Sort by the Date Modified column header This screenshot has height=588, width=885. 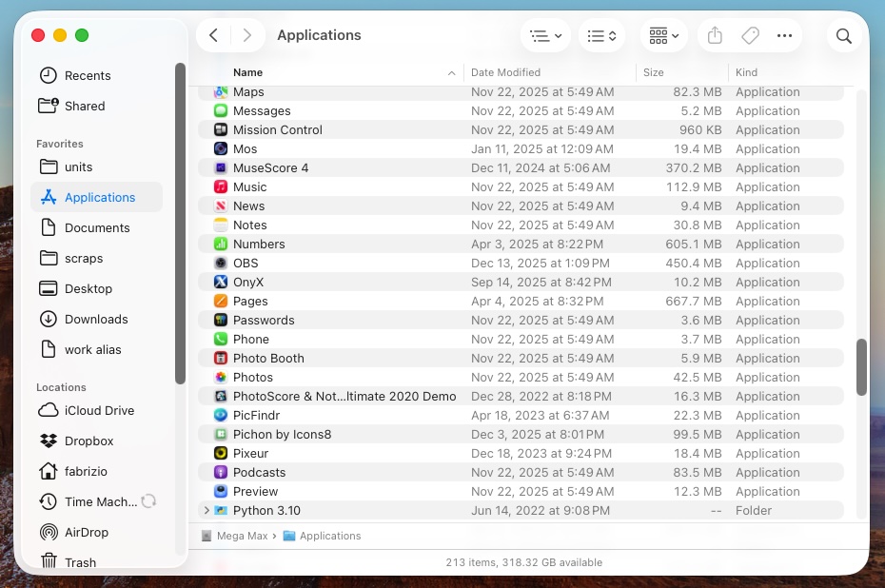pos(549,72)
